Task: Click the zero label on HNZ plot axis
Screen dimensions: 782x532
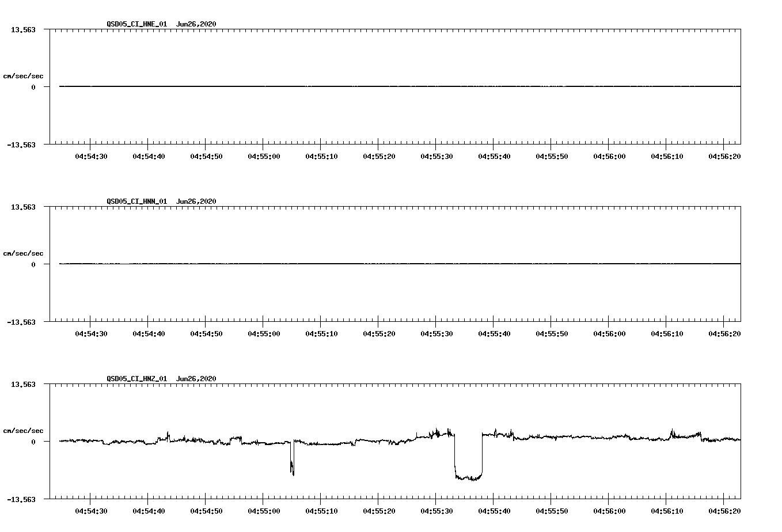Action: (x=33, y=442)
